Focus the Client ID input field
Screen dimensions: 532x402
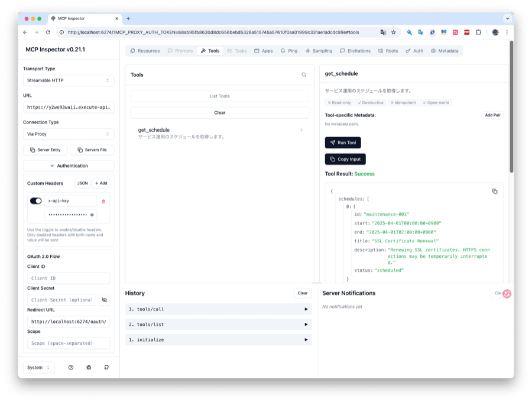click(x=69, y=278)
